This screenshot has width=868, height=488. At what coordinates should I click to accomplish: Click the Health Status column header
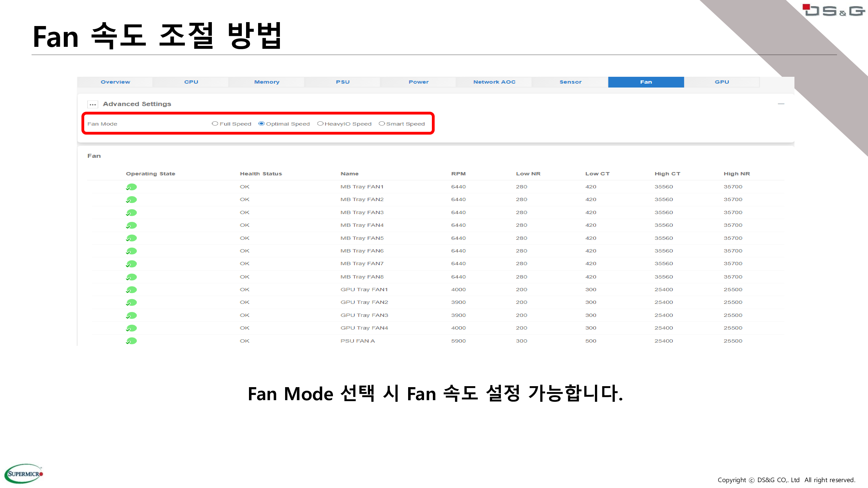pyautogui.click(x=261, y=174)
